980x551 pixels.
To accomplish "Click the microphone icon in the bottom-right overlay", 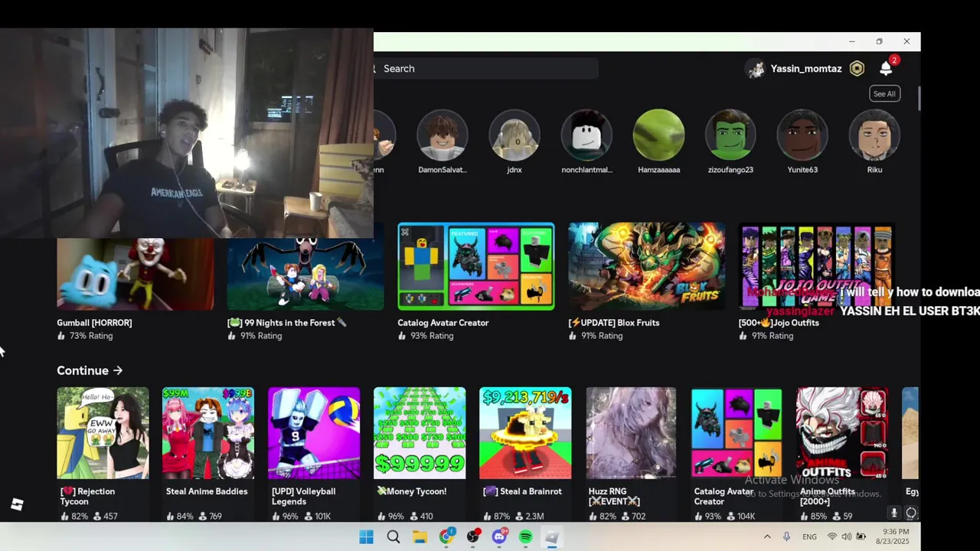I will coord(893,513).
